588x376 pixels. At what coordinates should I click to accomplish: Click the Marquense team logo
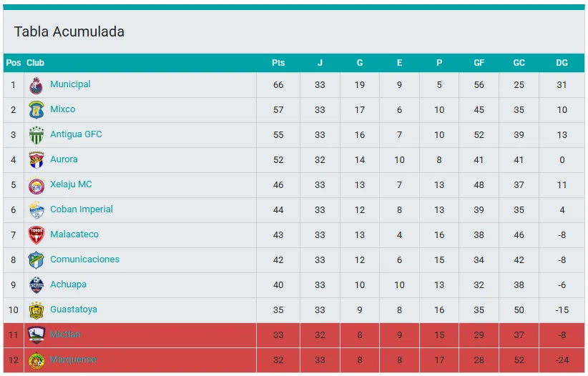pos(36,360)
